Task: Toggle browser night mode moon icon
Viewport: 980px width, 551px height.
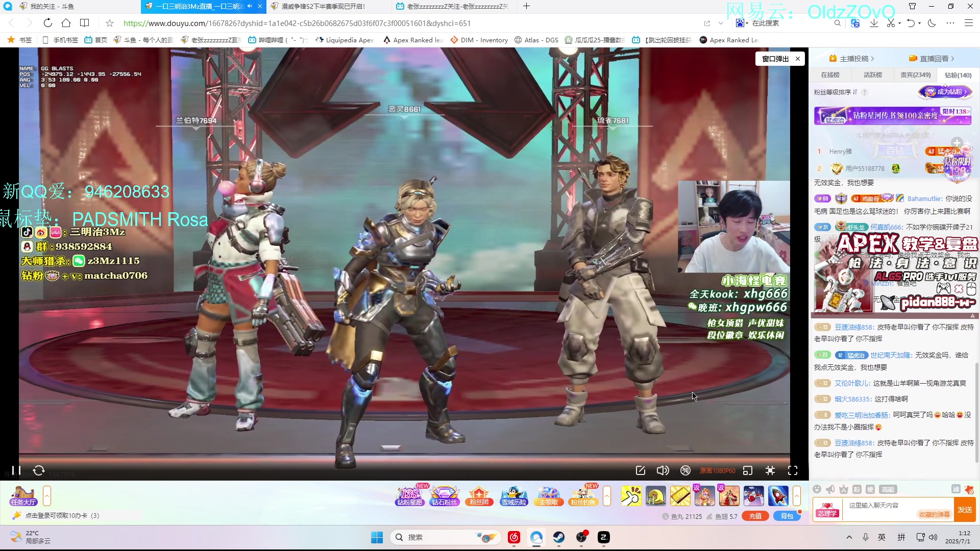Action: pyautogui.click(x=932, y=23)
